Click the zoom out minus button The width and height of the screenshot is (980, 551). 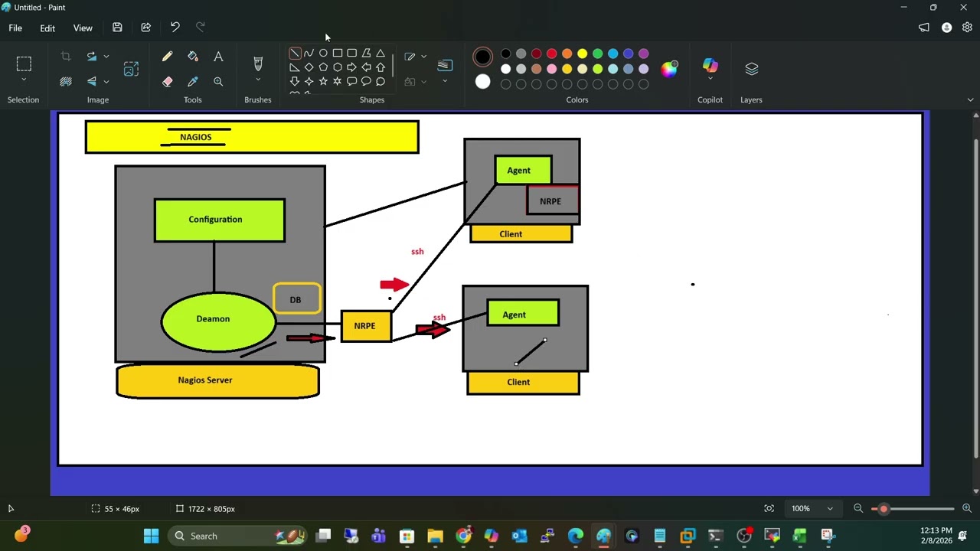(858, 509)
